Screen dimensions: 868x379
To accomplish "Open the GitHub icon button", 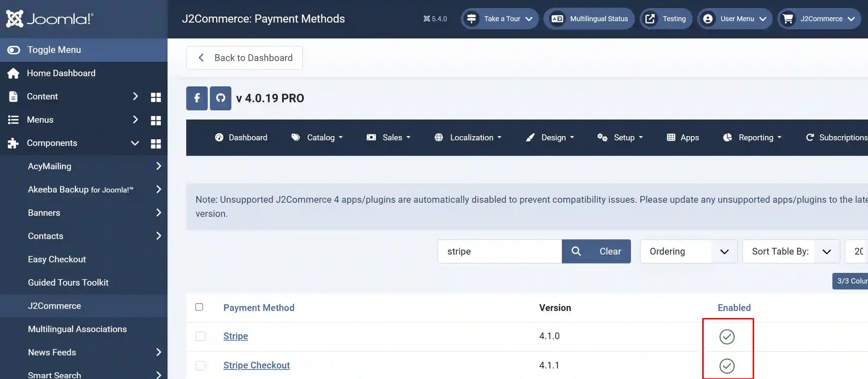I will coord(220,98).
